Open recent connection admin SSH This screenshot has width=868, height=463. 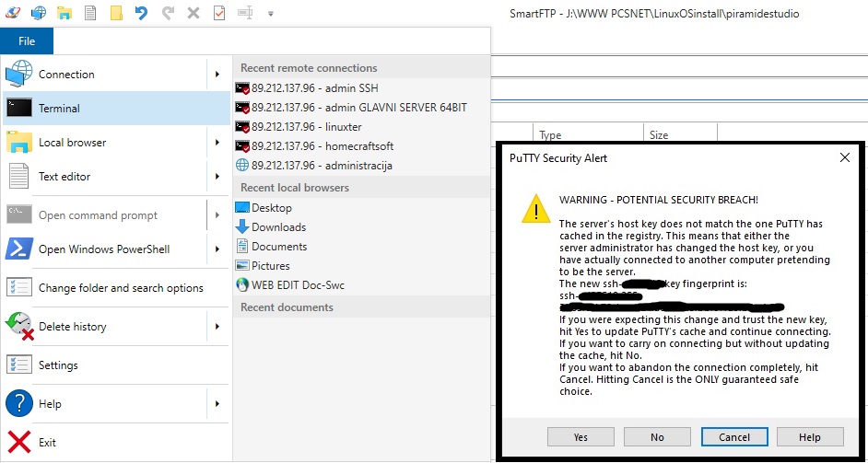(x=362, y=88)
